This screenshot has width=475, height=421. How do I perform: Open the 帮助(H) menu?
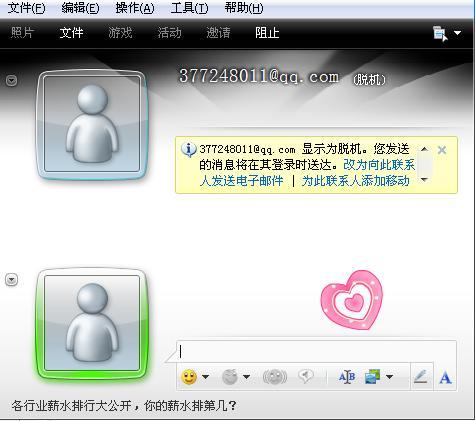point(244,8)
